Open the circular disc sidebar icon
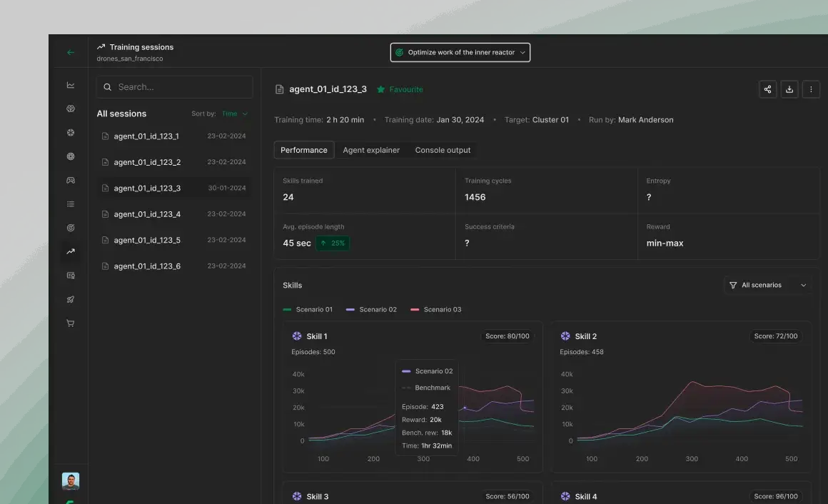Screen dimensions: 828x504 pos(70,156)
